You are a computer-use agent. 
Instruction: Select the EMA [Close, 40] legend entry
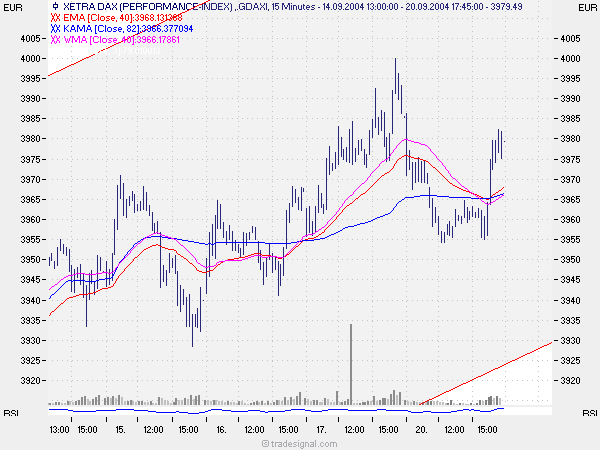click(123, 18)
